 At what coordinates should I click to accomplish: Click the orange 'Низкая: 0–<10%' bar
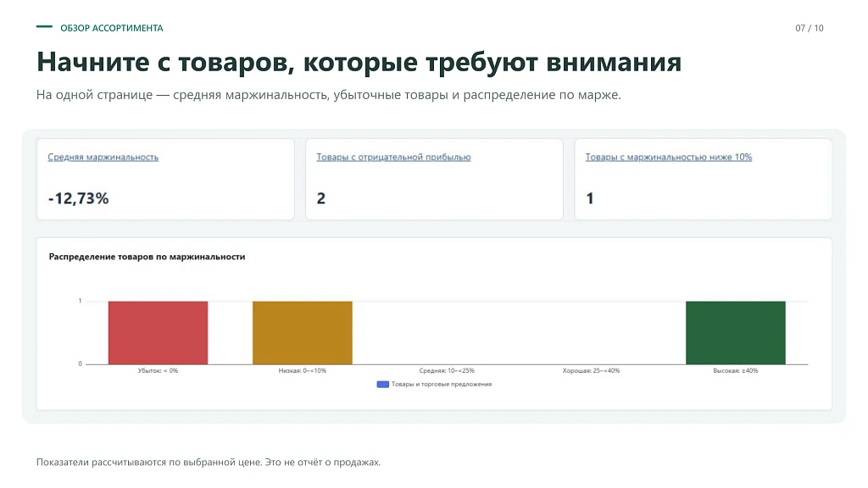(303, 332)
